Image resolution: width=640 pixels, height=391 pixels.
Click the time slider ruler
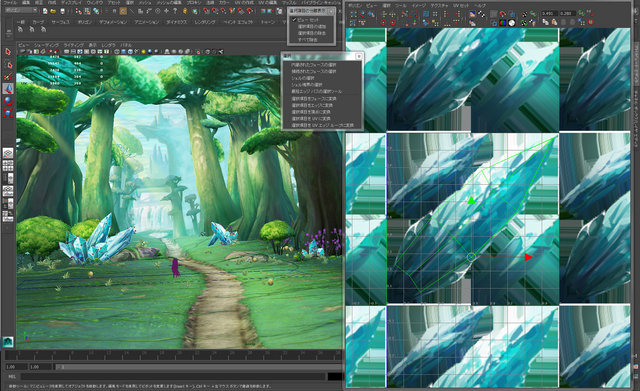173,355
